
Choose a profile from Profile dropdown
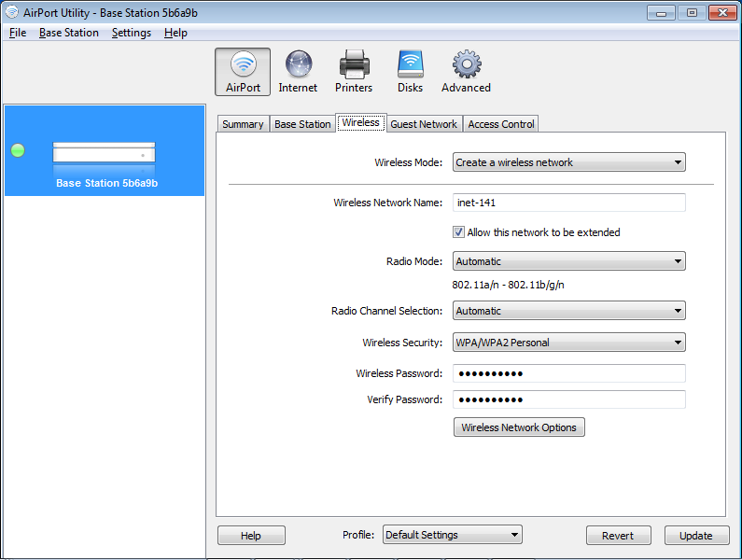(x=452, y=535)
